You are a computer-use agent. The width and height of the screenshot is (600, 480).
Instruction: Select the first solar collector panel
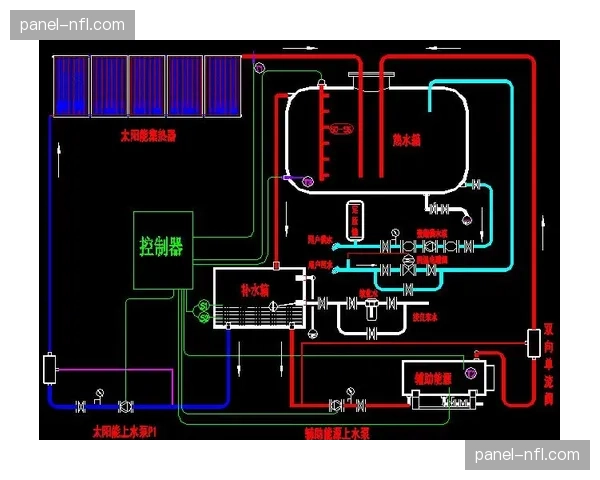[x=71, y=86]
